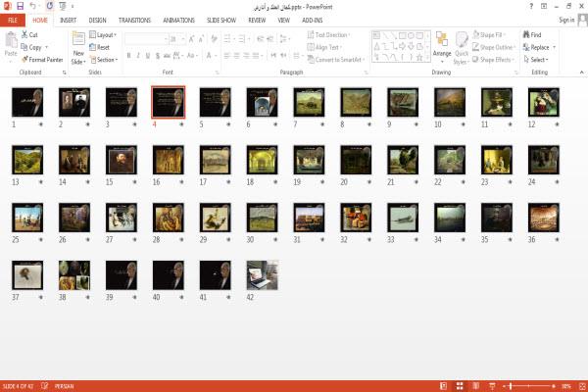Click the New Slide icon
Screen dimensions: 588x392
tap(78, 39)
